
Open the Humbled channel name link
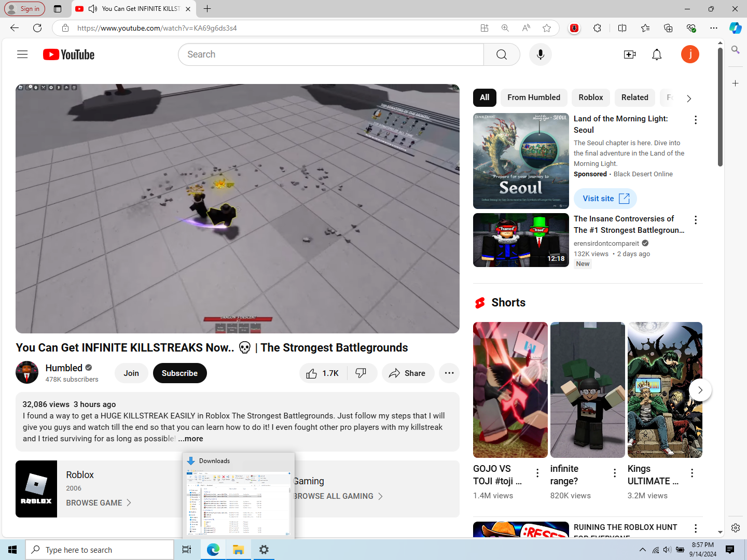click(64, 368)
